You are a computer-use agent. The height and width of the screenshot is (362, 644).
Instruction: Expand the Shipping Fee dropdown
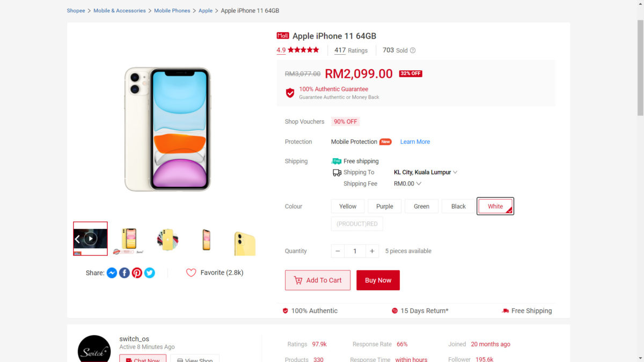click(x=419, y=184)
